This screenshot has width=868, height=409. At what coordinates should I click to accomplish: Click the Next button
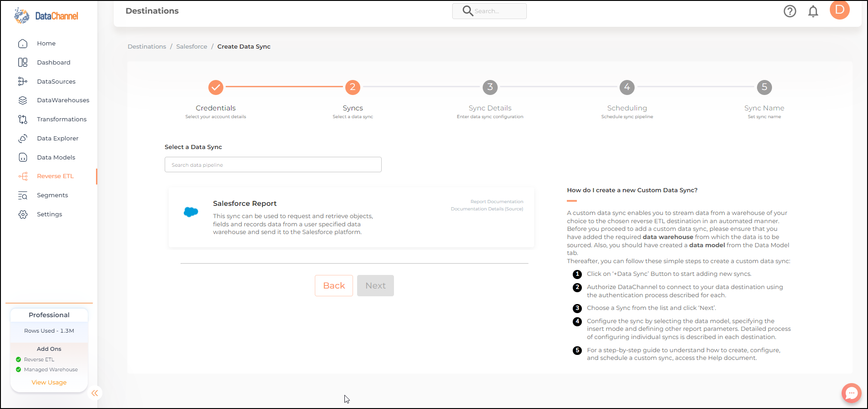click(x=375, y=285)
